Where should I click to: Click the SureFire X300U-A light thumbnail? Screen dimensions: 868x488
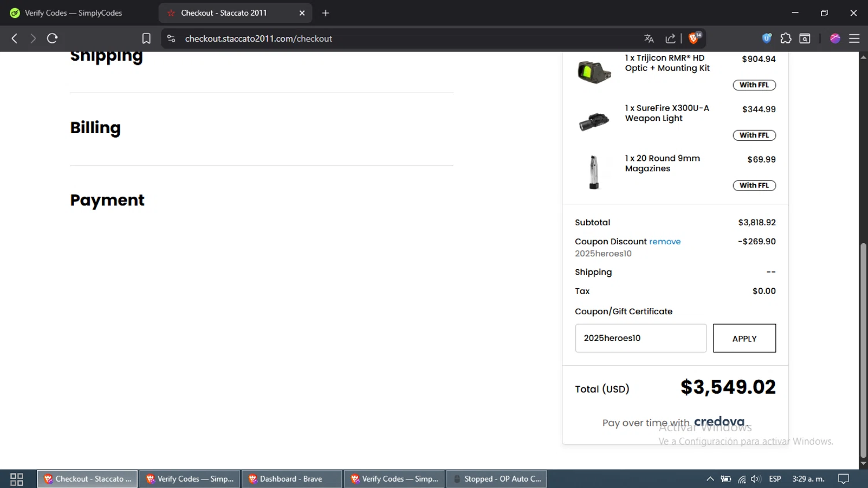tap(594, 122)
